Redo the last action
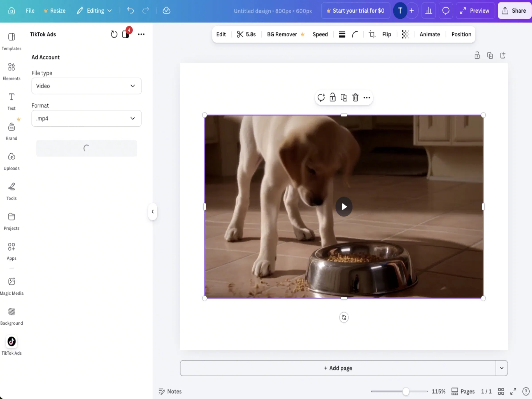Image resolution: width=532 pixels, height=399 pixels. [x=145, y=11]
